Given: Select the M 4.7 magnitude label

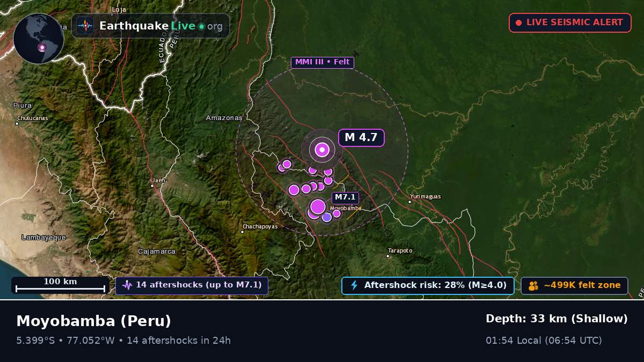Looking at the screenshot, I should pyautogui.click(x=361, y=137).
